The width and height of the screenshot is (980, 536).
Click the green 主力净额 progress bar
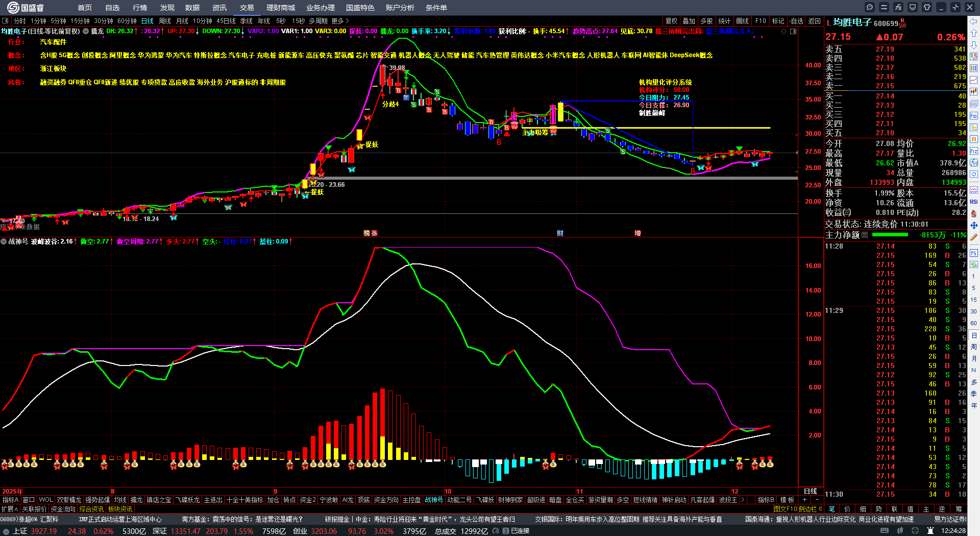(x=890, y=235)
